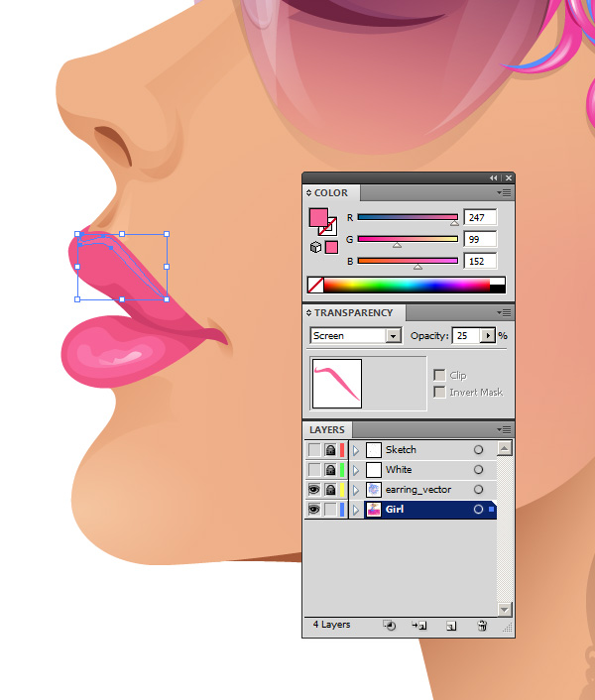Hide the Girl layer via eye icon
This screenshot has width=595, height=700.
(314, 510)
